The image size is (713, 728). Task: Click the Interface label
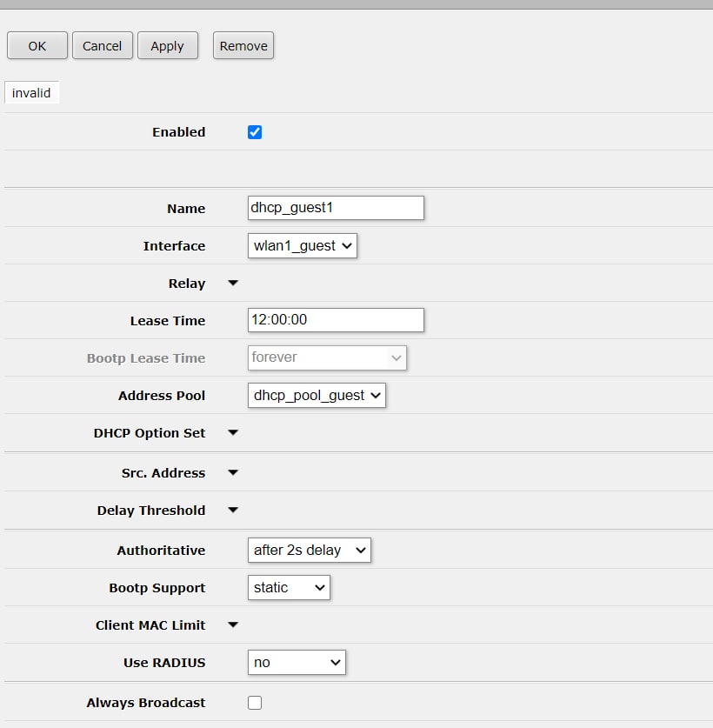tap(174, 245)
